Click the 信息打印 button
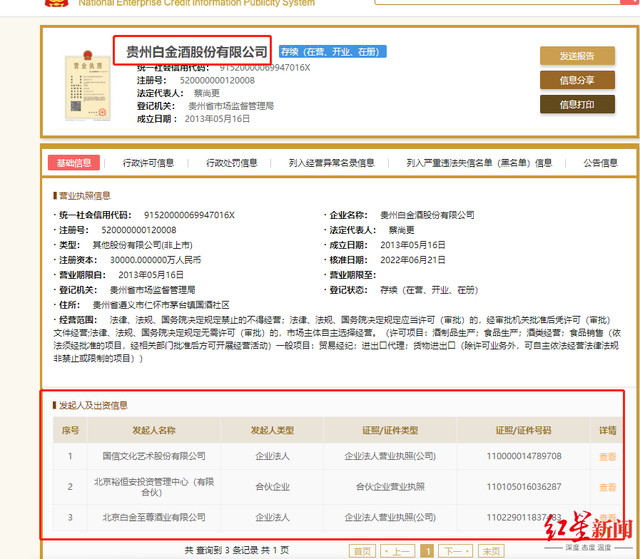Viewport: 640px width, 559px height. pos(577,104)
